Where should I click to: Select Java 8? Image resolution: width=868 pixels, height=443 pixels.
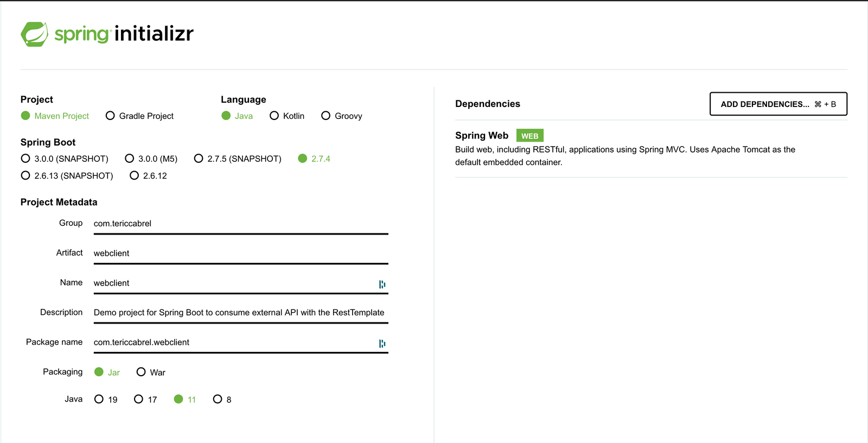tap(218, 399)
